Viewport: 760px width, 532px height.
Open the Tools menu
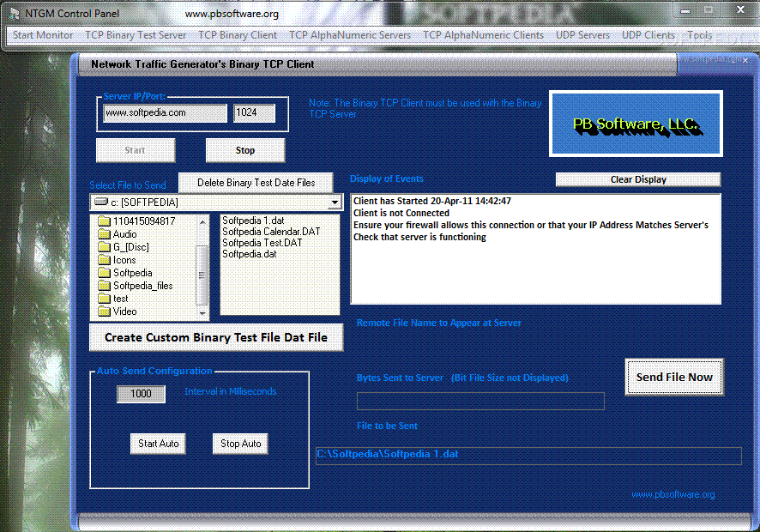[699, 35]
